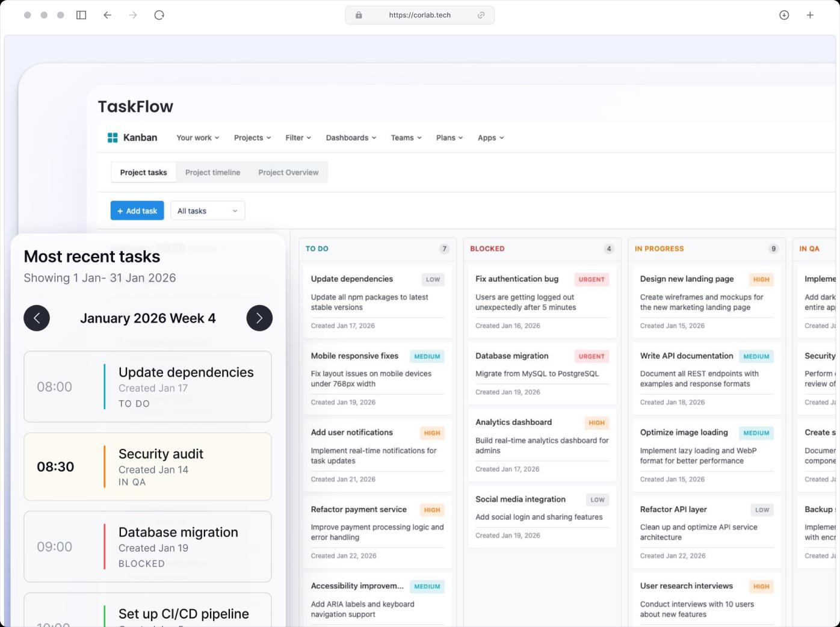Open the Your work dropdown menu
The width and height of the screenshot is (840, 627).
click(x=198, y=138)
